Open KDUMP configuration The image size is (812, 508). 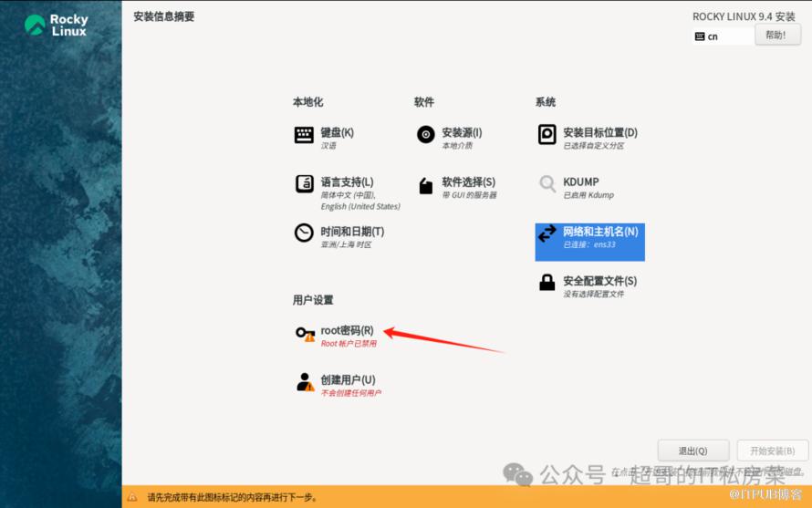[581, 182]
